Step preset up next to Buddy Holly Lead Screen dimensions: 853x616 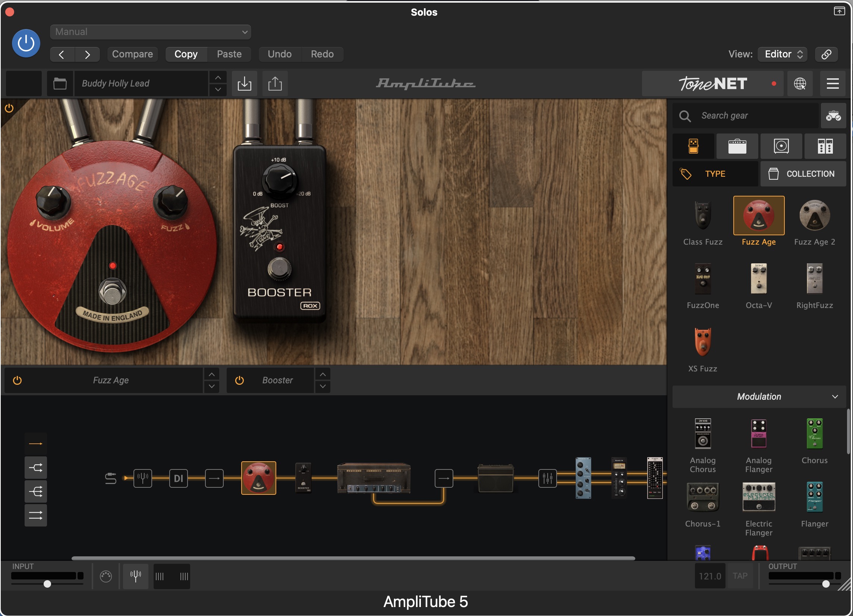pyautogui.click(x=218, y=78)
